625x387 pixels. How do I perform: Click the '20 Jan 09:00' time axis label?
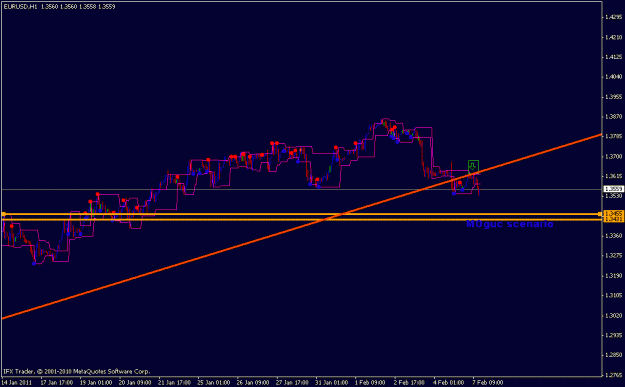(x=135, y=383)
